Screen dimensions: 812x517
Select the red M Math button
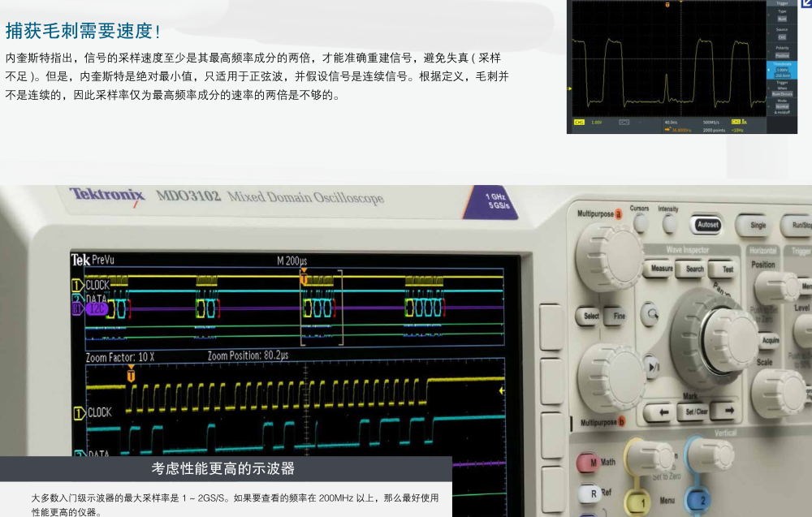coord(588,463)
